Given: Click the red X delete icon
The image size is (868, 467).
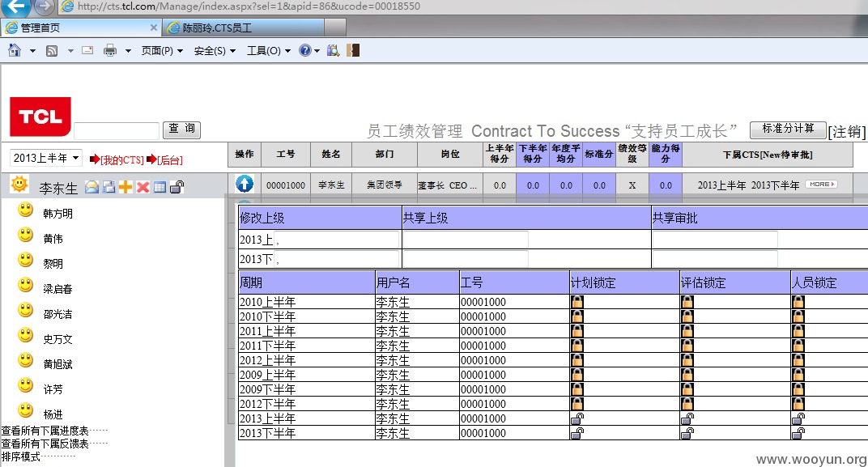Looking at the screenshot, I should pos(143,187).
